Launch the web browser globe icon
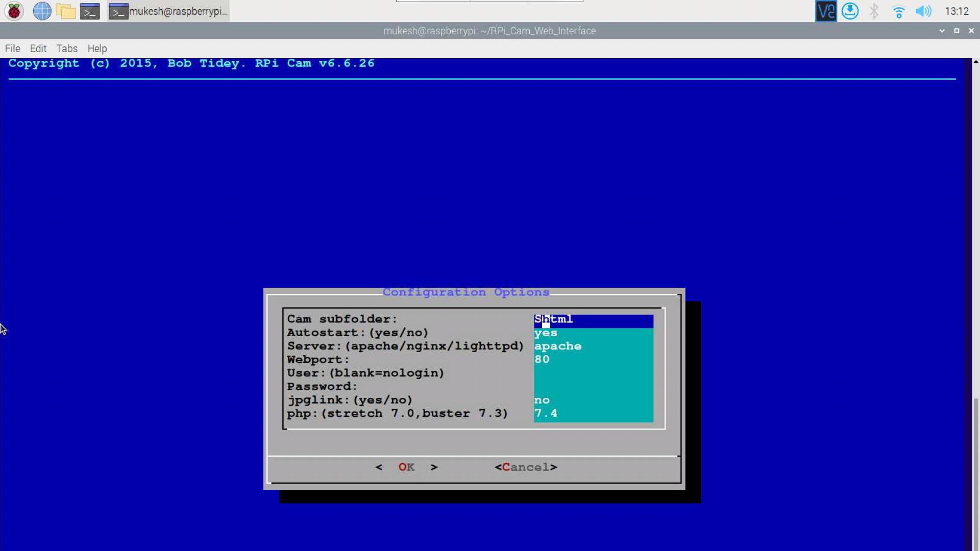Screen dimensions: 980x551 (42, 11)
